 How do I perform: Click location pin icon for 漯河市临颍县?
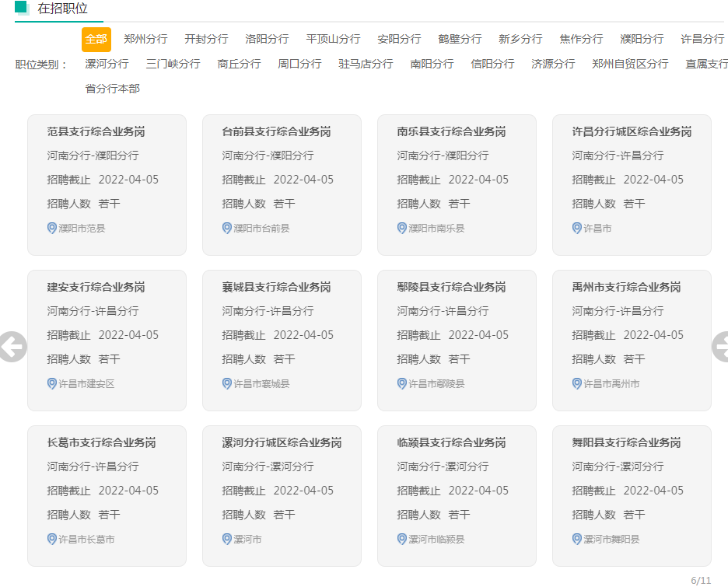pyautogui.click(x=402, y=540)
